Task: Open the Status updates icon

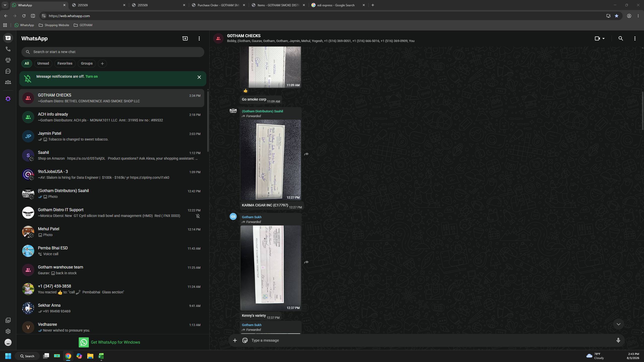Action: pyautogui.click(x=8, y=60)
